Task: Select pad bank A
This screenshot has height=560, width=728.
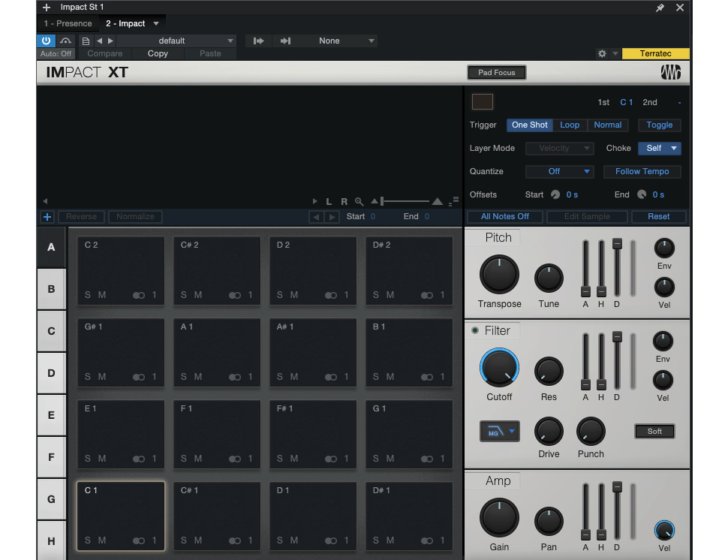Action: (x=51, y=247)
